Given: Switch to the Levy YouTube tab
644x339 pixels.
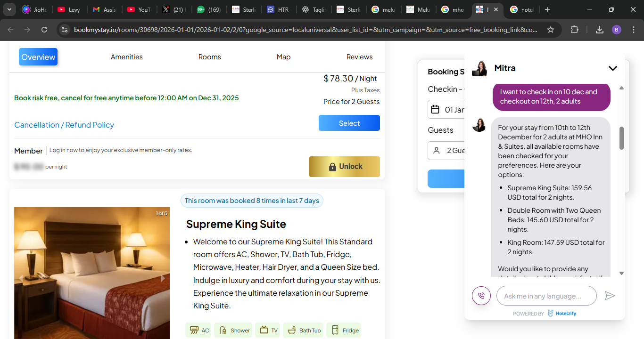Looking at the screenshot, I should click(69, 9).
